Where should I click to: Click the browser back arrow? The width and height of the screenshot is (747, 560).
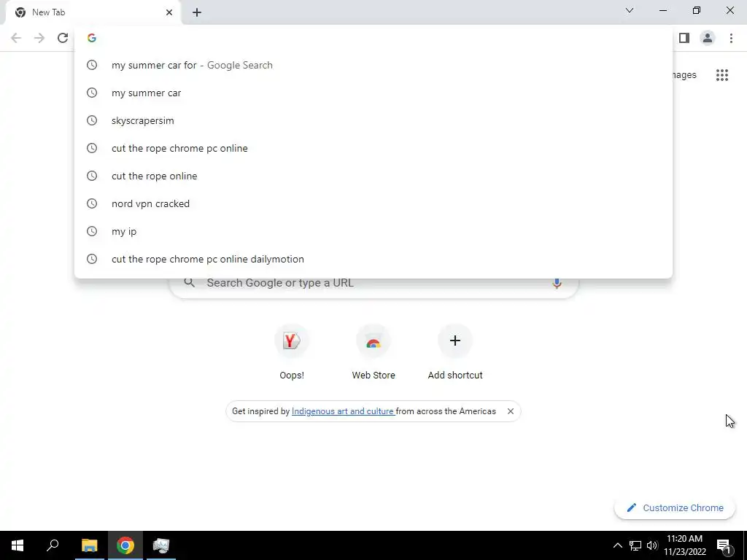(16, 38)
